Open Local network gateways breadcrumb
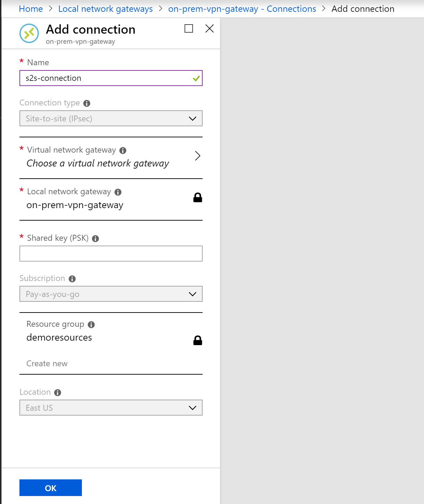The height and width of the screenshot is (504, 424). [x=105, y=9]
